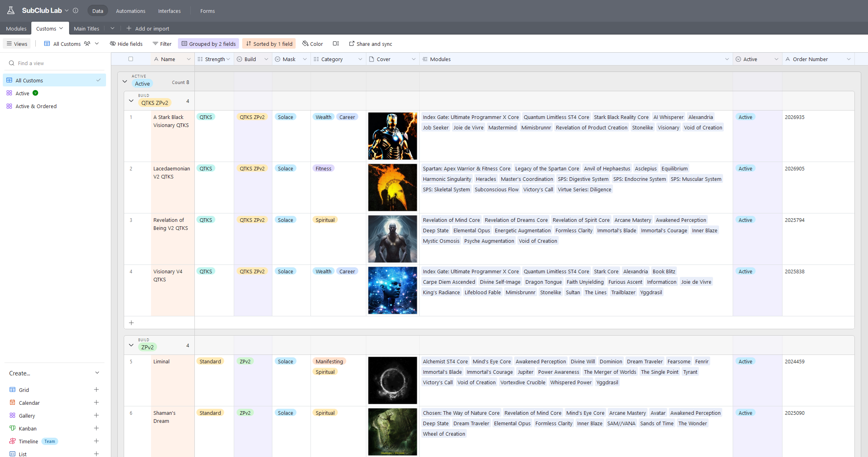Open the Automations tab
868x457 pixels.
(x=131, y=11)
